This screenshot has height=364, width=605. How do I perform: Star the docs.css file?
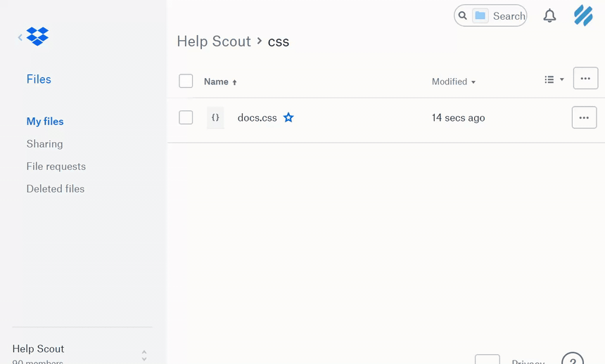[x=288, y=118]
